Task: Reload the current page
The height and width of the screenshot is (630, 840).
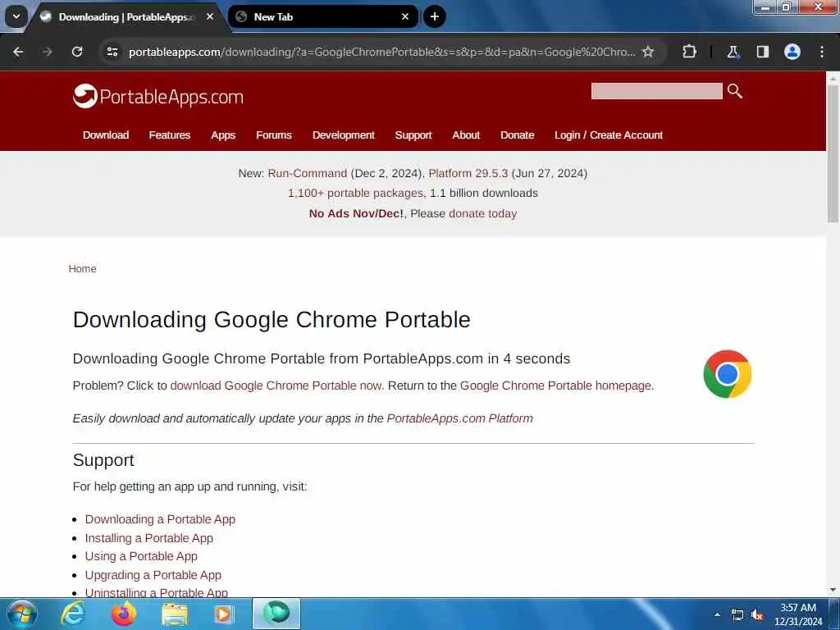Action: click(77, 52)
